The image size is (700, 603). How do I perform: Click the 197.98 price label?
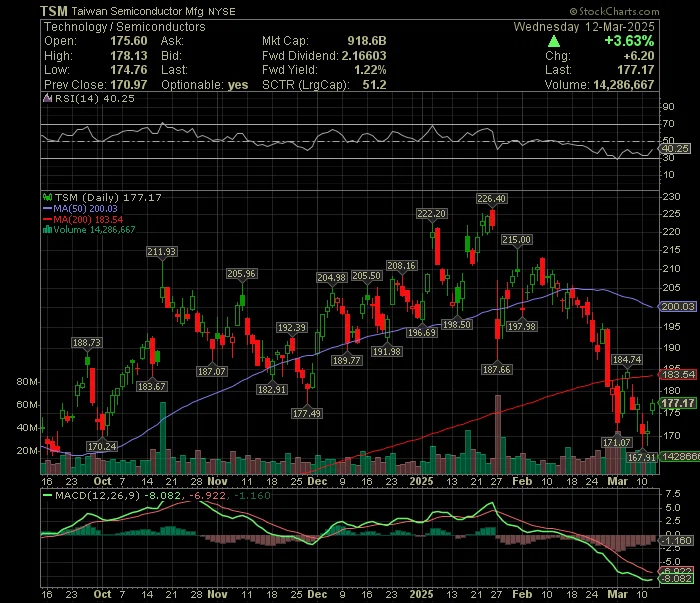521,327
